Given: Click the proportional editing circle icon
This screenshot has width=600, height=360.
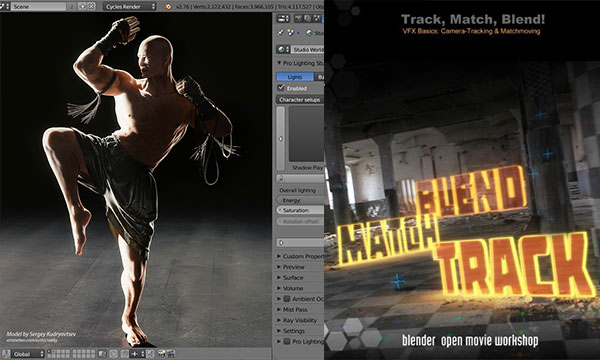Looking at the screenshot, I should click(x=114, y=354).
